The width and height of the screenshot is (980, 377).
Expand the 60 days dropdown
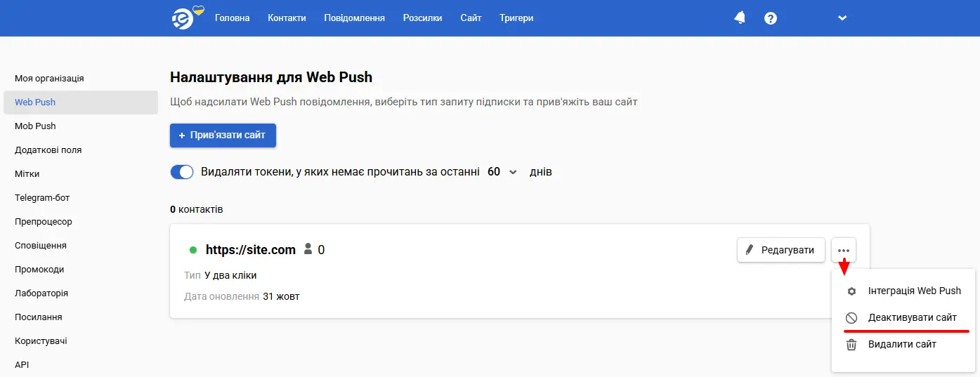point(503,172)
